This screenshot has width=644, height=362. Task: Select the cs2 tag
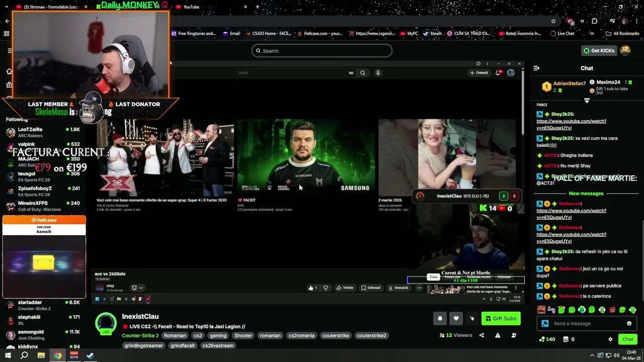tap(198, 335)
